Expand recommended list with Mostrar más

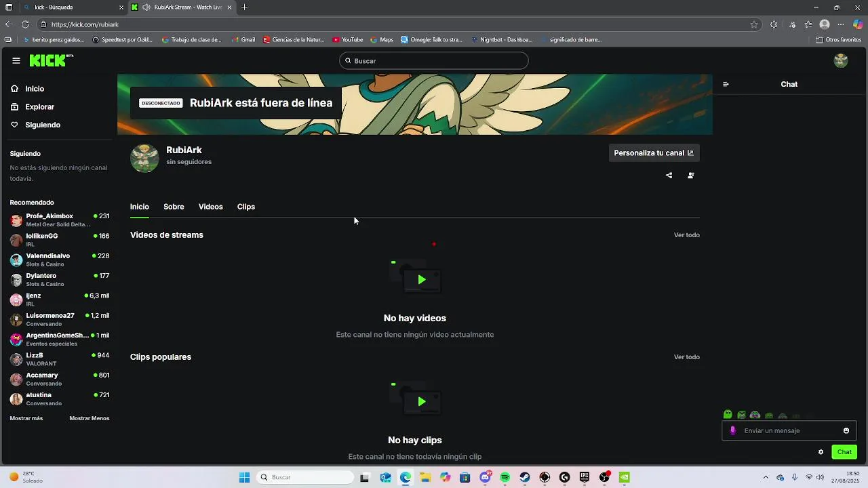[26, 418]
